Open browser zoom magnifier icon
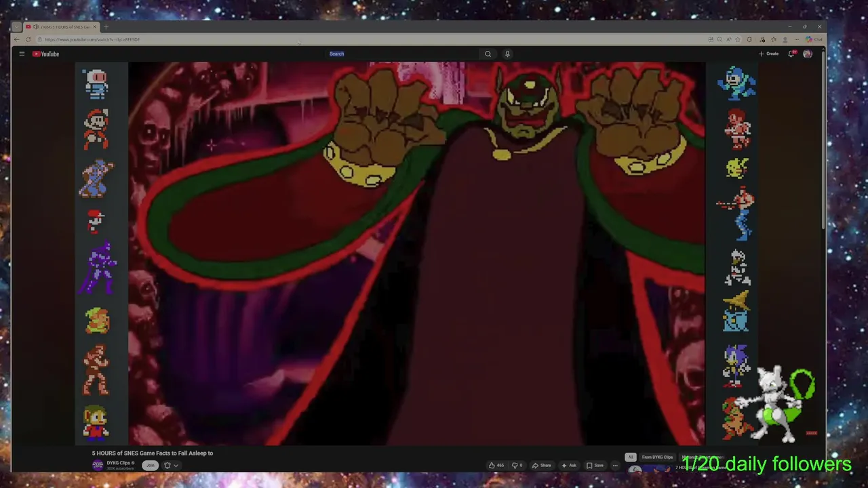The image size is (868, 488). pyautogui.click(x=719, y=39)
